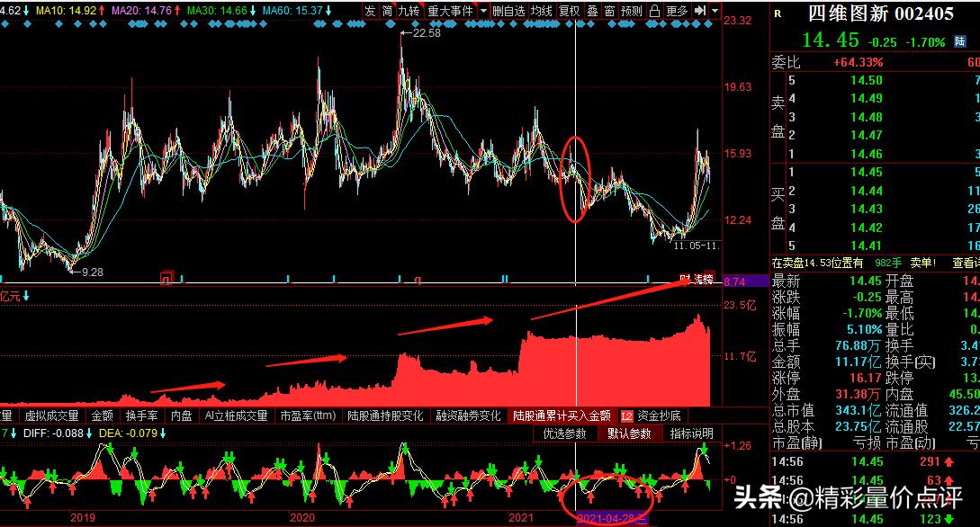980x527 pixels.
Task: Click the MA60: 15.37 indicator label
Action: [296, 11]
